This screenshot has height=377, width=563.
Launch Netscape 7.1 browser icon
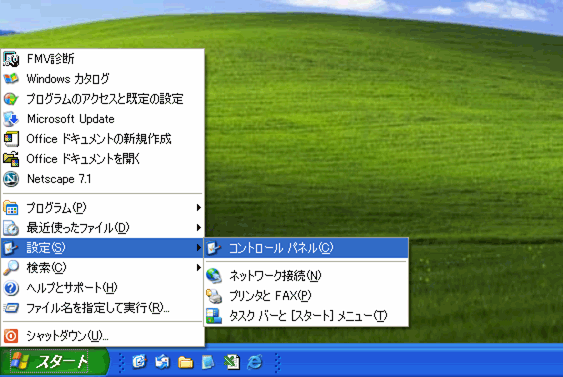pyautogui.click(x=11, y=179)
